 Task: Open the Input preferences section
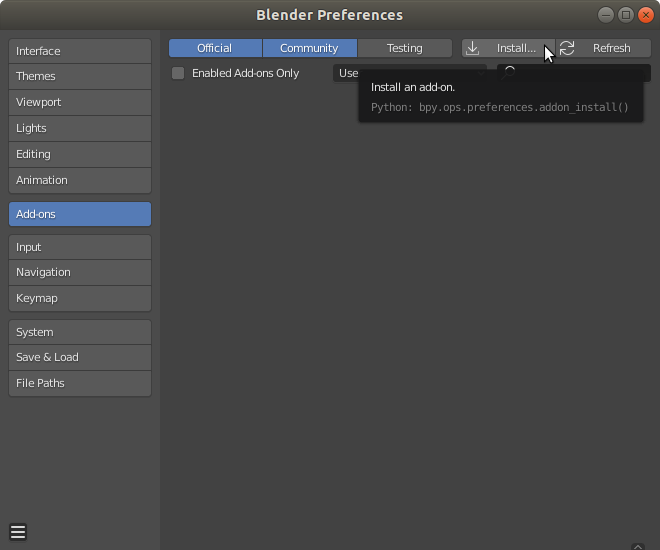[x=80, y=247]
